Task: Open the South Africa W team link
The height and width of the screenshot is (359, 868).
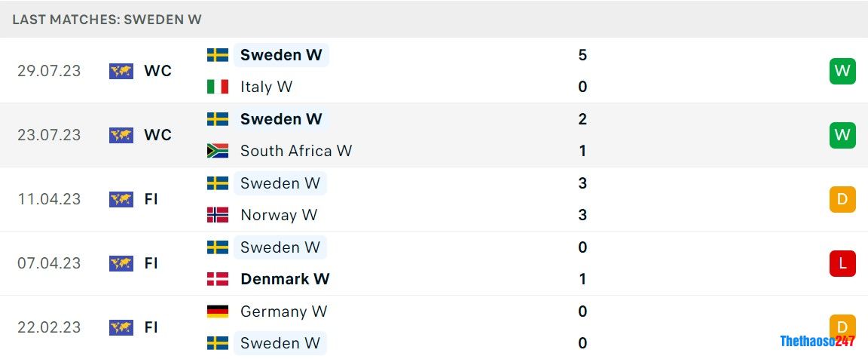Action: click(x=295, y=151)
